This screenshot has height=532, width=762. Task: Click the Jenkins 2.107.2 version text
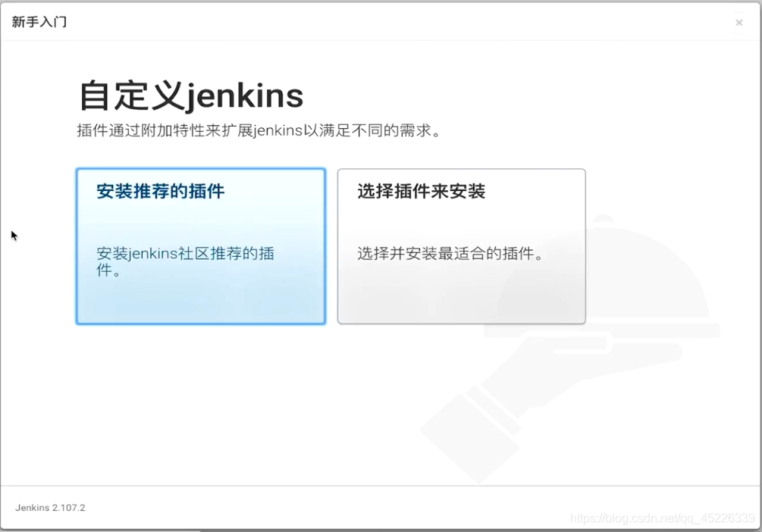tap(50, 508)
